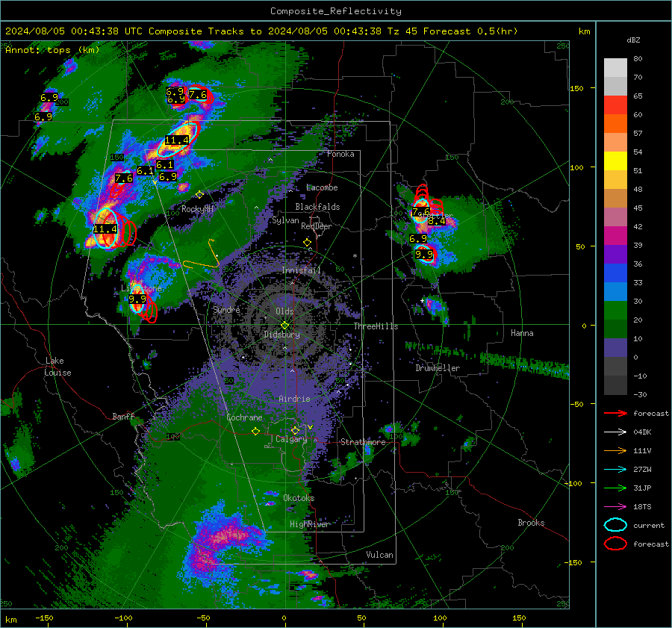
Task: Click the Sundre city label
Action: point(226,310)
